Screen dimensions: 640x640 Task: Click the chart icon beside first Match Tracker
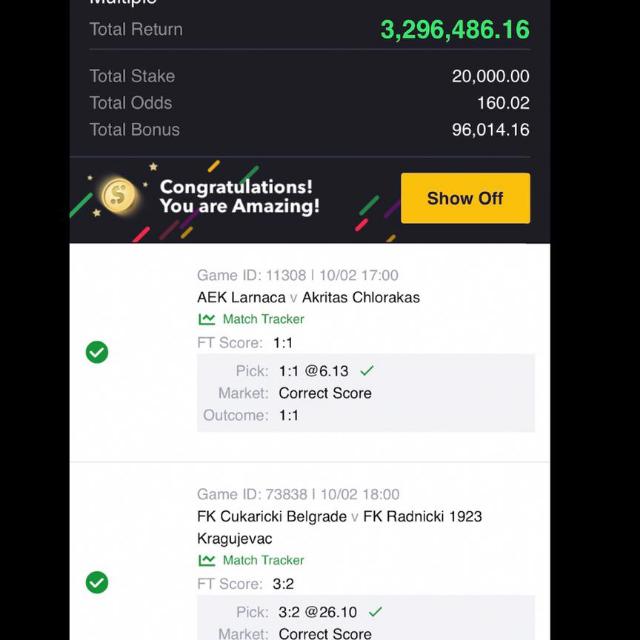click(x=207, y=319)
